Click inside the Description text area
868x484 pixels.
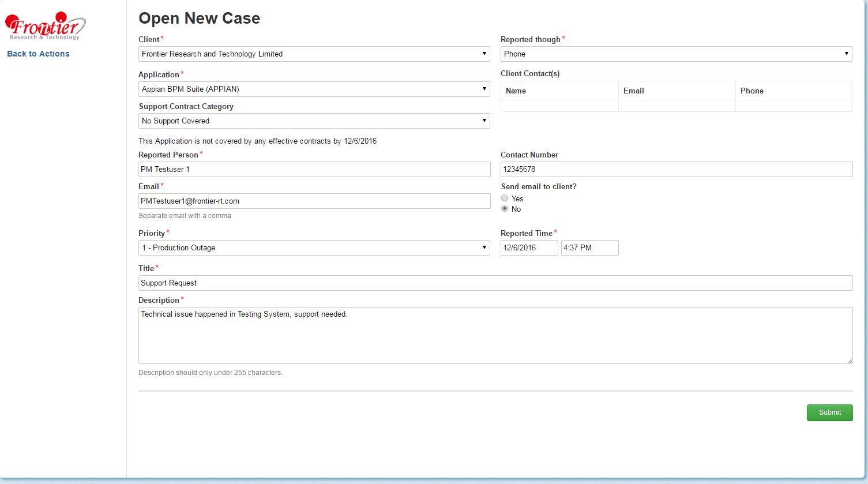(495, 336)
